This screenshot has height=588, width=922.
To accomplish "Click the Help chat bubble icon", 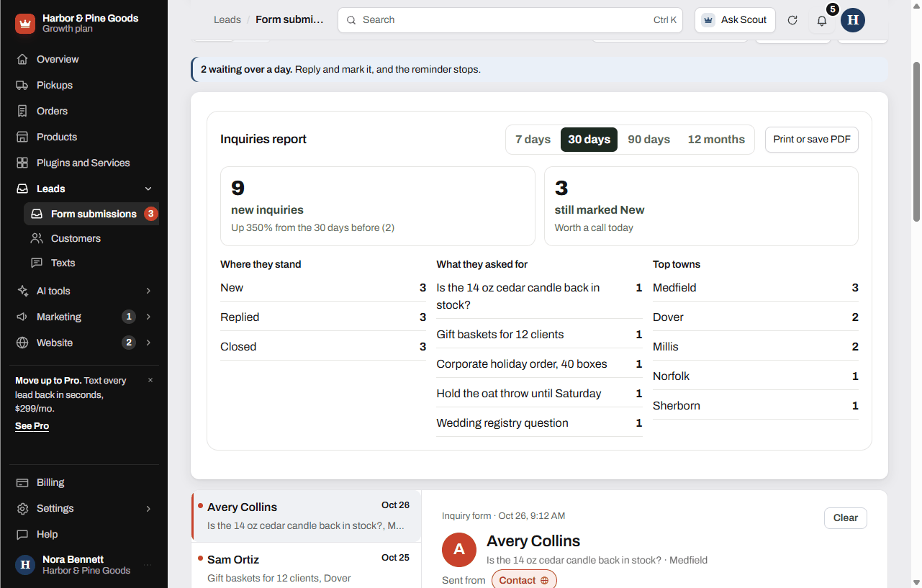I will (22, 534).
